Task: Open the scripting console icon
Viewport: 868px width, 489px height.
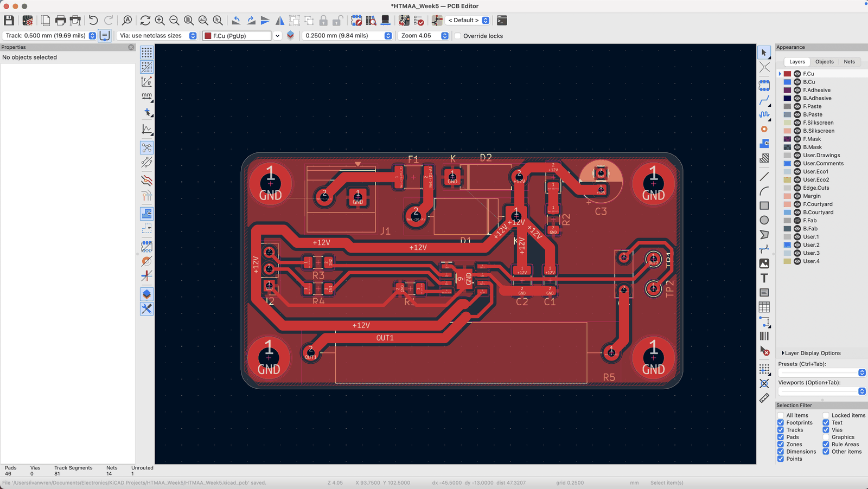Action: click(x=502, y=21)
